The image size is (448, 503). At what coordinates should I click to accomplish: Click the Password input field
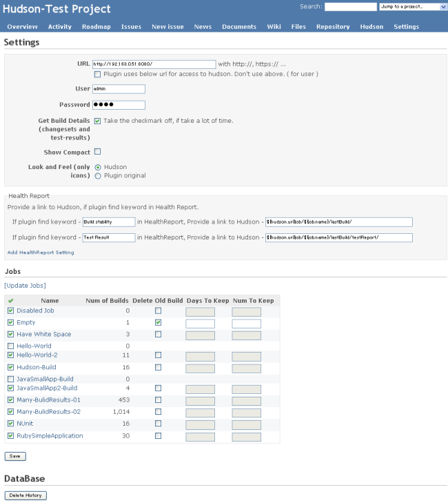point(119,105)
